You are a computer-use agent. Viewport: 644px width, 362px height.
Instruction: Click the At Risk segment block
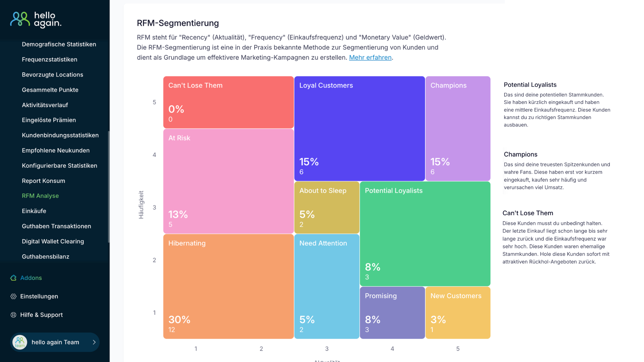228,181
